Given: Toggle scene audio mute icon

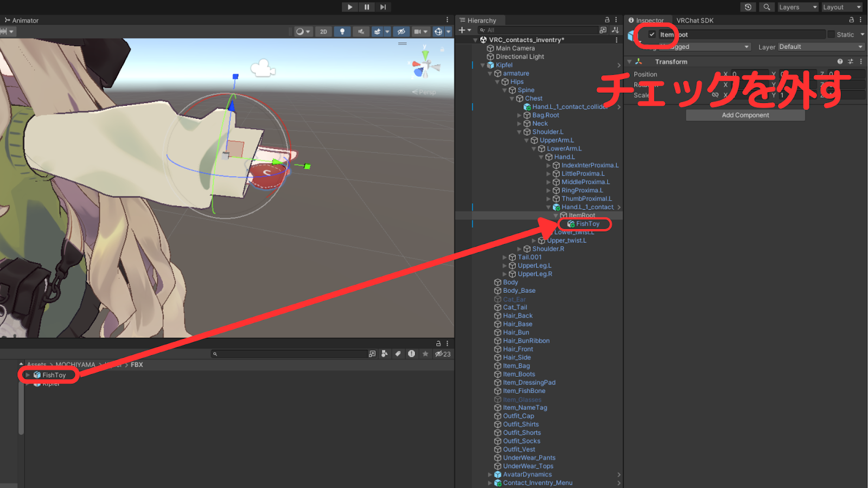Looking at the screenshot, I should [361, 31].
